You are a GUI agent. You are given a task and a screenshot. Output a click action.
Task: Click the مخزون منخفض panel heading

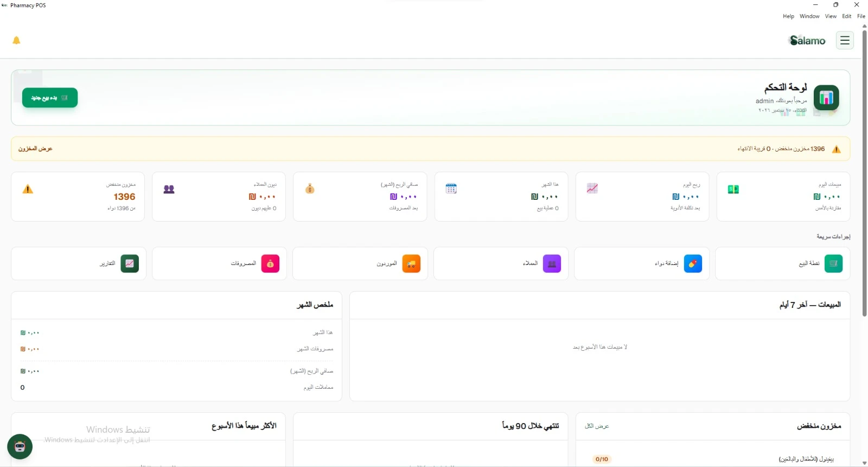(819, 426)
